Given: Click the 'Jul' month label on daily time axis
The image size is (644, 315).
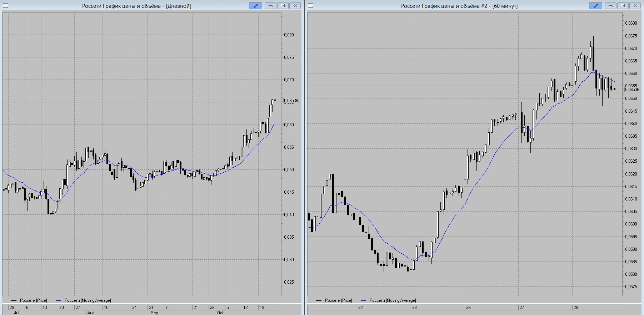Looking at the screenshot, I should (x=16, y=313).
